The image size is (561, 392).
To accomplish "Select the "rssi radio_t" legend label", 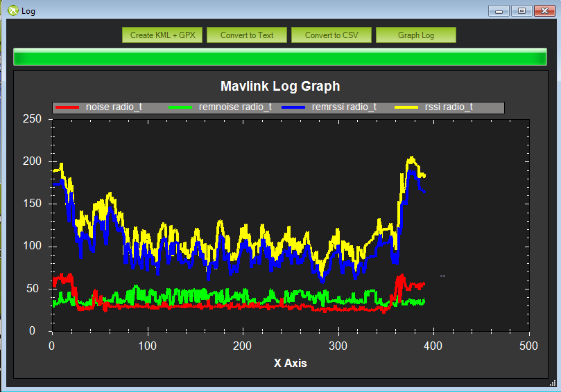I will point(449,107).
